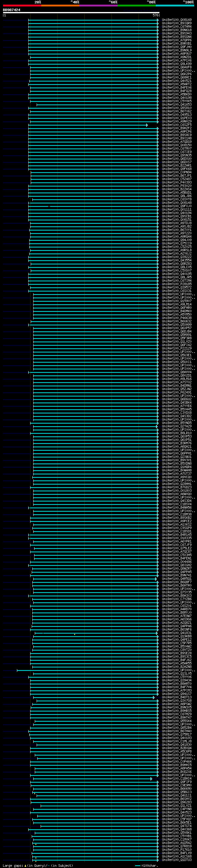This screenshot has height=868, width=197.
Task: Click the alignment bar for UniRef100_C1BHI4
Action: point(92,779)
